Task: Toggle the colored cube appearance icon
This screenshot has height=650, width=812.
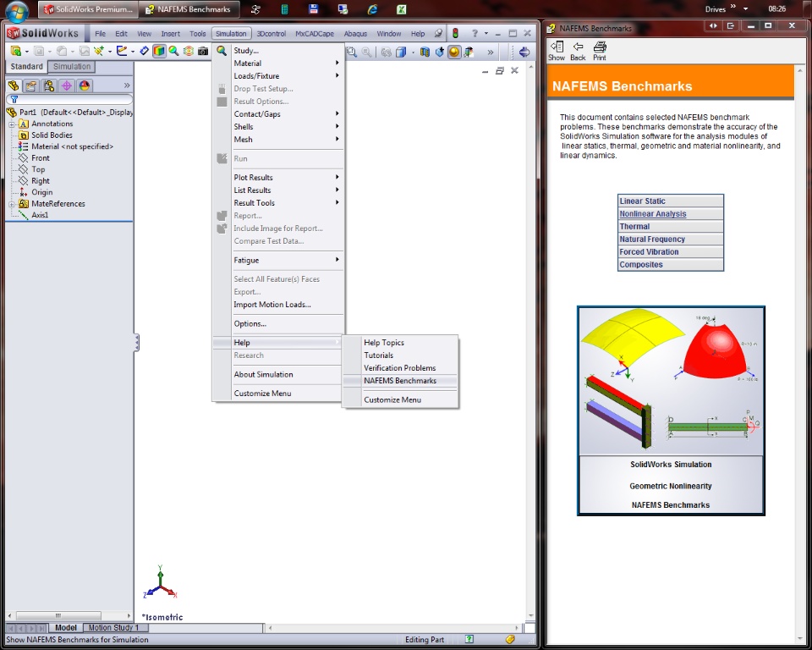Action: pos(159,51)
